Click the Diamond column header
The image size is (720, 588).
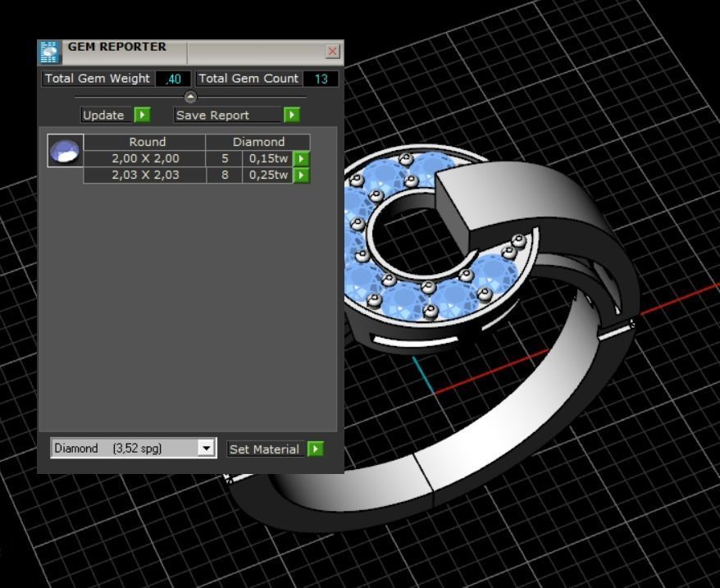point(258,142)
